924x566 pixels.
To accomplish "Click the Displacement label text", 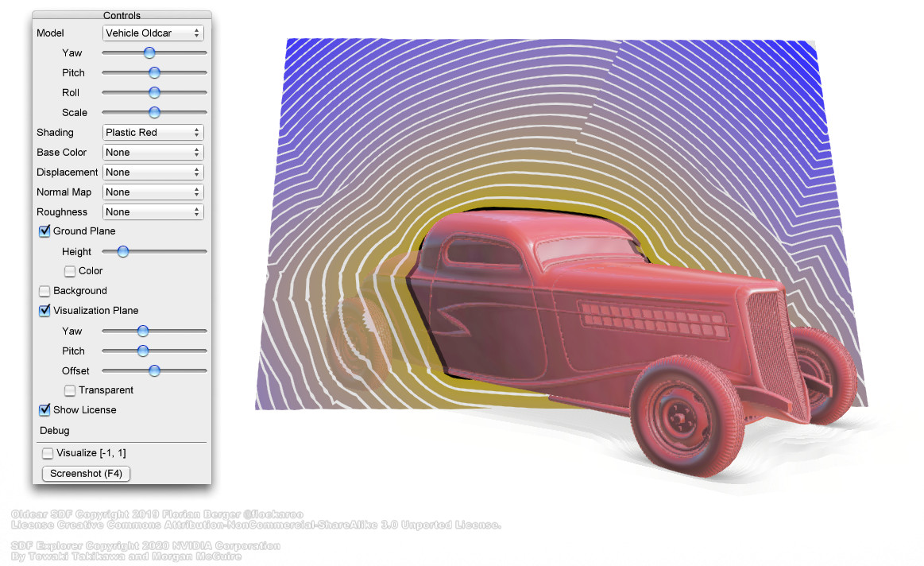I will [x=68, y=173].
